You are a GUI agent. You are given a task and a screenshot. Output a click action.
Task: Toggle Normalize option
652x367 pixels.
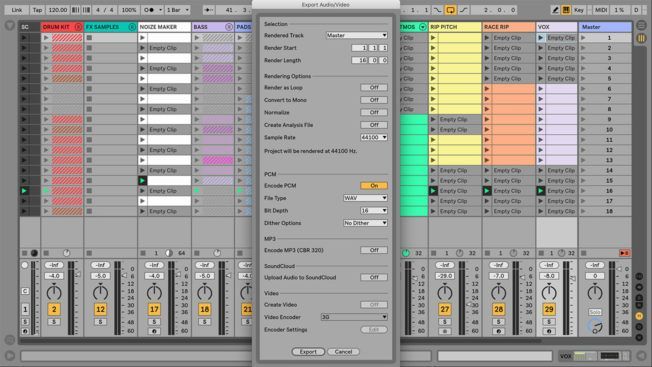click(x=374, y=113)
